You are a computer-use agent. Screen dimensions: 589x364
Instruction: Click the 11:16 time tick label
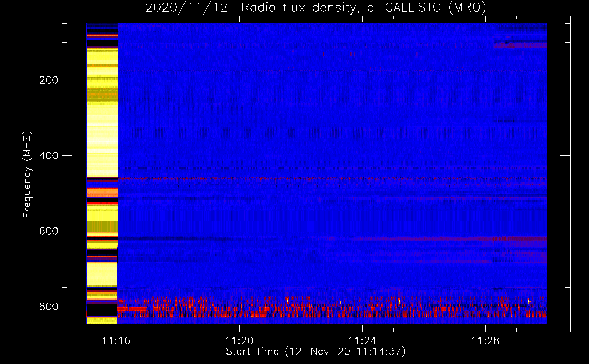pyautogui.click(x=116, y=341)
